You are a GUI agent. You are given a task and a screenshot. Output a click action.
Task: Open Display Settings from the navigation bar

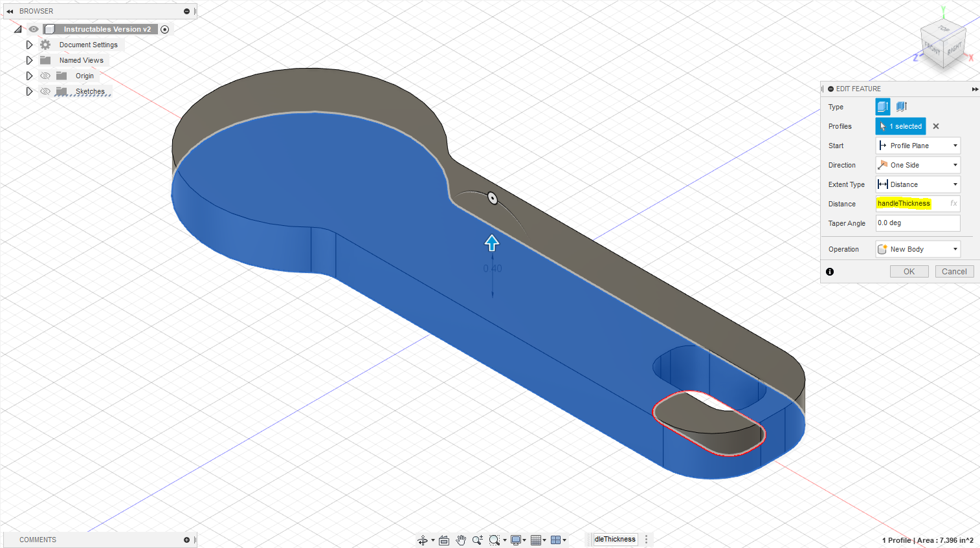pyautogui.click(x=515, y=539)
